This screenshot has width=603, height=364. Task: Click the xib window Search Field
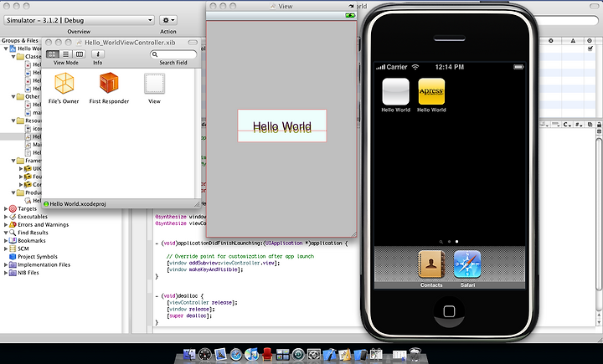[x=173, y=54]
